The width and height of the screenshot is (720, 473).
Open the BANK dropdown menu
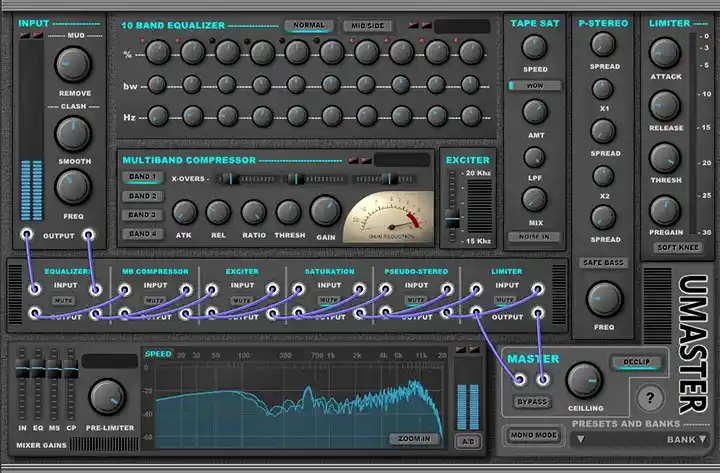pyautogui.click(x=686, y=439)
